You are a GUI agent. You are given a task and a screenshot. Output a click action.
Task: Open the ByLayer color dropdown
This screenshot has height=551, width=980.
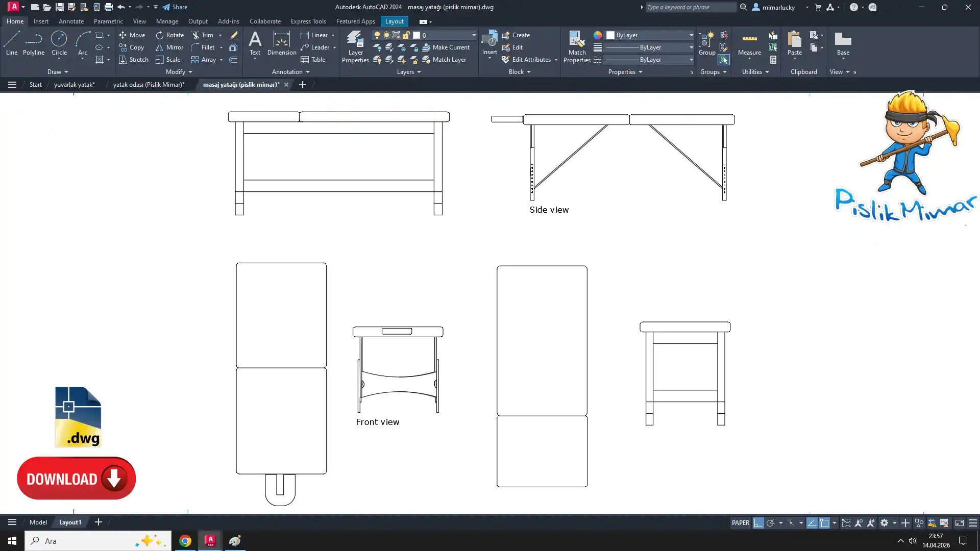[691, 35]
